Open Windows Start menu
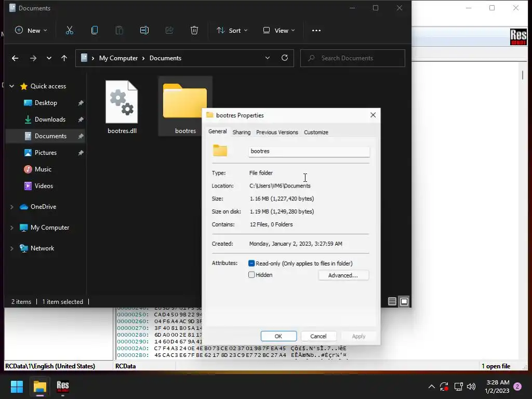 point(17,387)
